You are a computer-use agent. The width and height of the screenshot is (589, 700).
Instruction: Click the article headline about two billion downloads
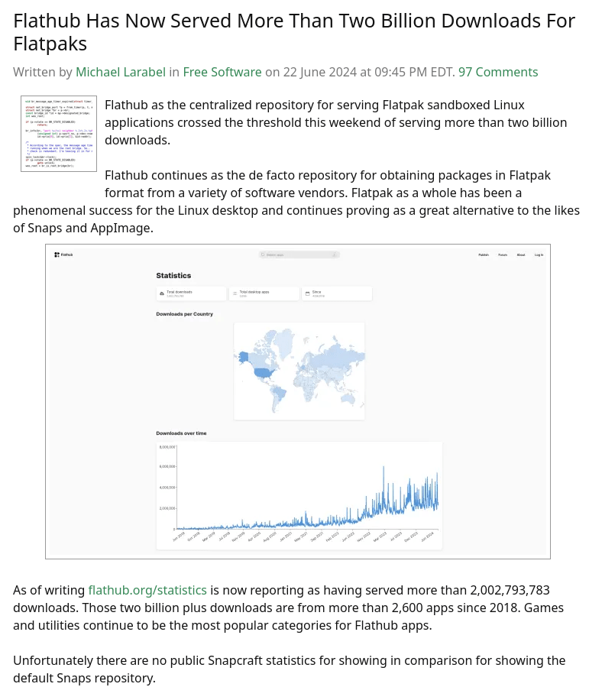coord(294,32)
